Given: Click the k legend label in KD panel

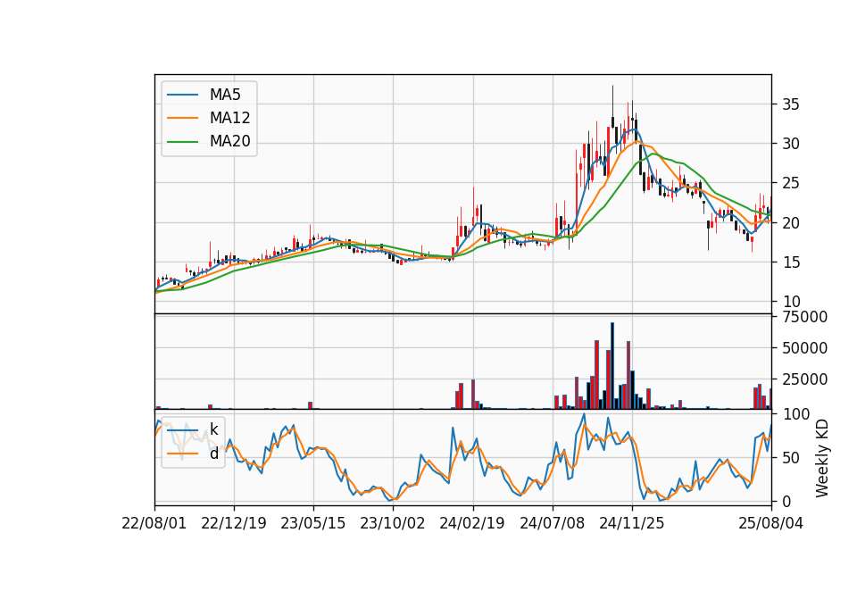Looking at the screenshot, I should coord(213,429).
